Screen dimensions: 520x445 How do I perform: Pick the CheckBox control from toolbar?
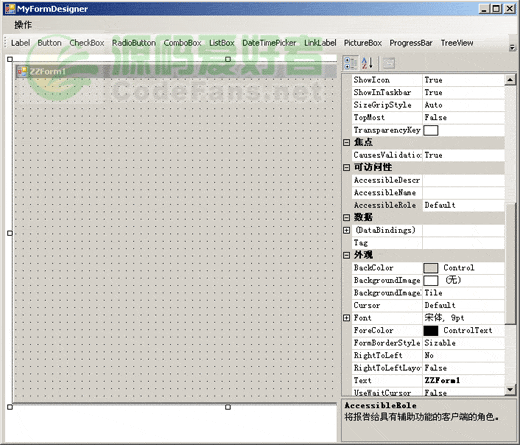[87, 43]
